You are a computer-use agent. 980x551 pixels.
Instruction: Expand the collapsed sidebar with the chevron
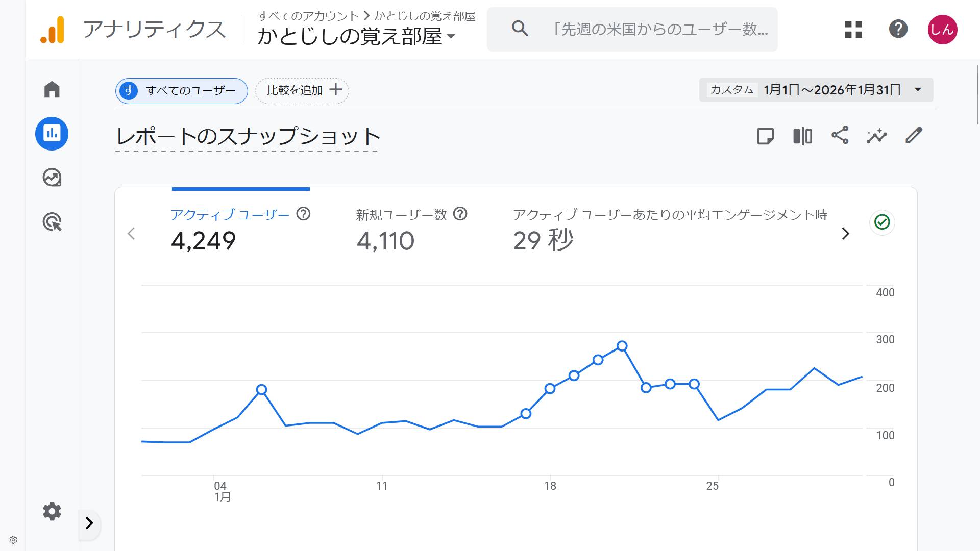(x=90, y=523)
